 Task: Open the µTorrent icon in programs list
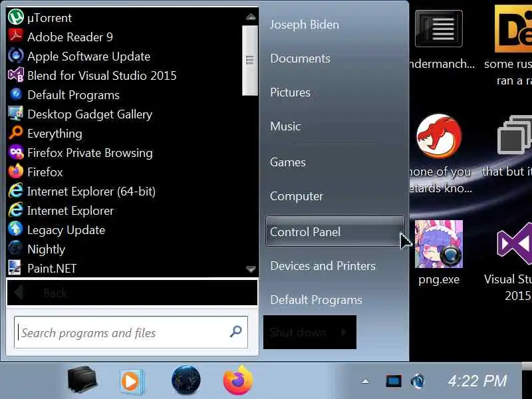15,17
